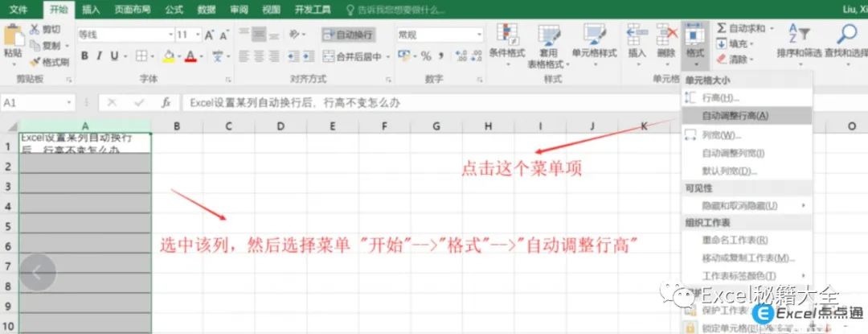Increase font size with large A icon
The height and width of the screenshot is (334, 868).
click(209, 35)
